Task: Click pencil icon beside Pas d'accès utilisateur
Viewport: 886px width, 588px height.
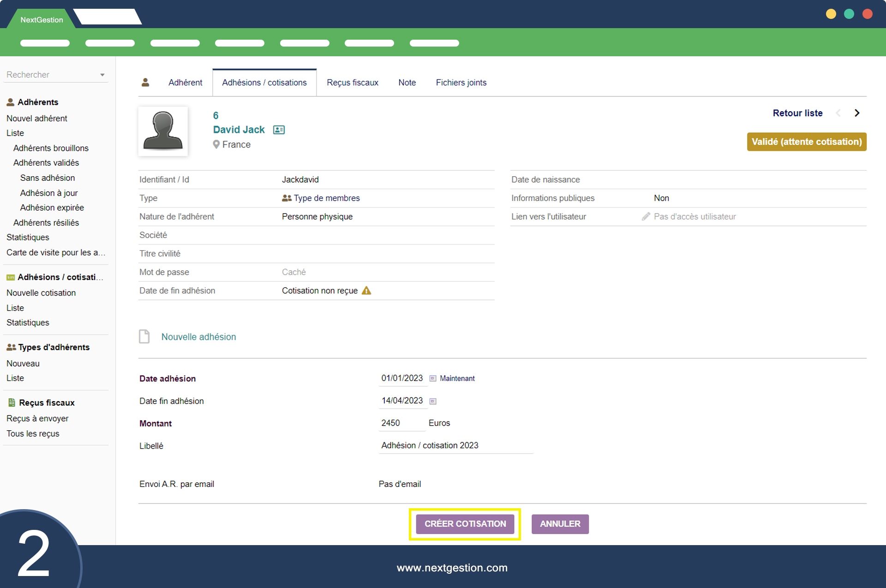Action: tap(646, 217)
